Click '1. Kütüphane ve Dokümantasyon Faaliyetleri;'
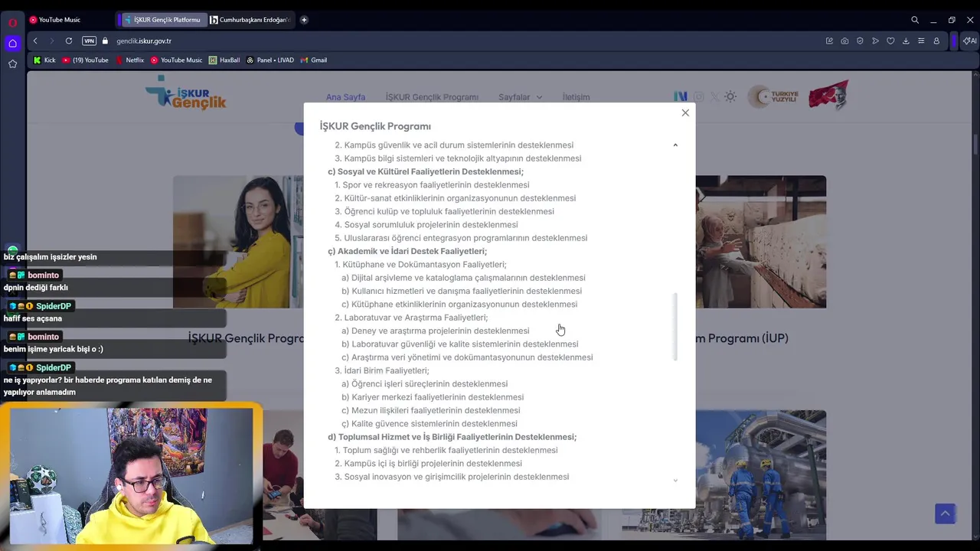The height and width of the screenshot is (551, 980). 420,264
